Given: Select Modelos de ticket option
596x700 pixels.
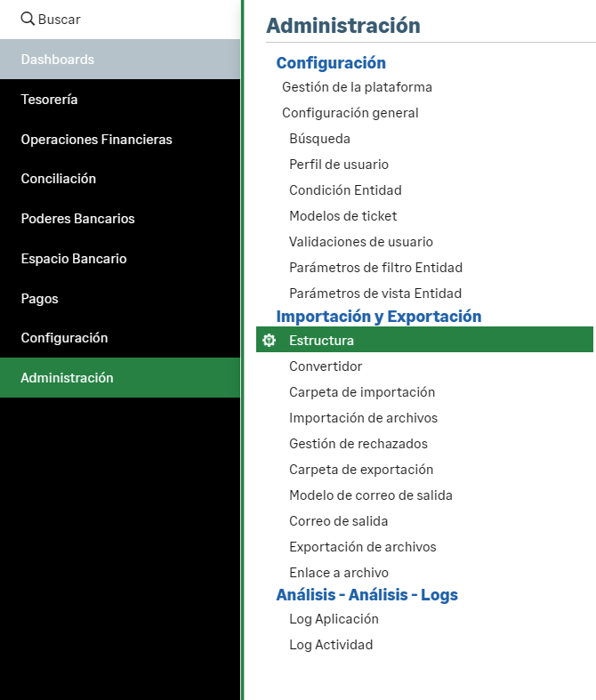Looking at the screenshot, I should (342, 216).
